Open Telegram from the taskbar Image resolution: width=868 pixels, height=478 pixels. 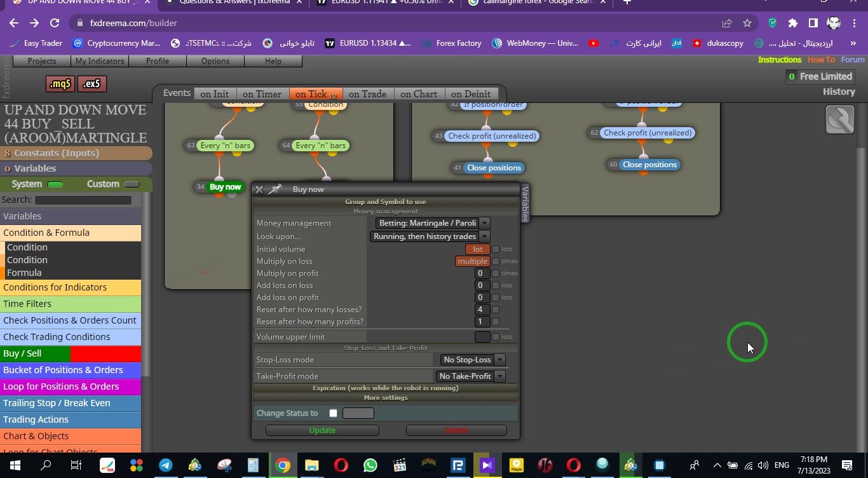pyautogui.click(x=166, y=465)
